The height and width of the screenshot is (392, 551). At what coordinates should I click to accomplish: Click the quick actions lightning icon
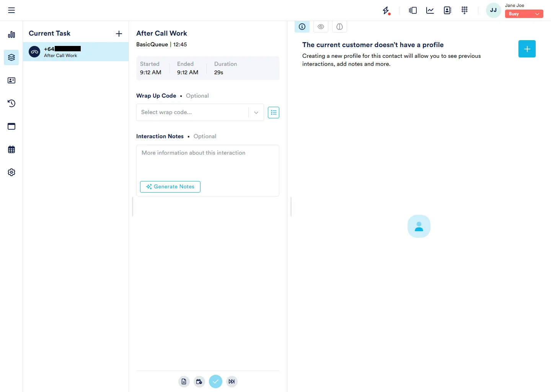coord(386,10)
